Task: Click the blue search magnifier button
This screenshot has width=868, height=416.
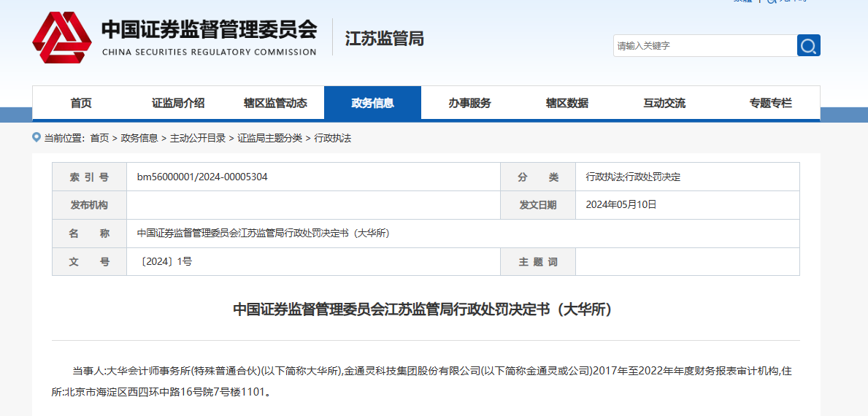Action: [808, 45]
